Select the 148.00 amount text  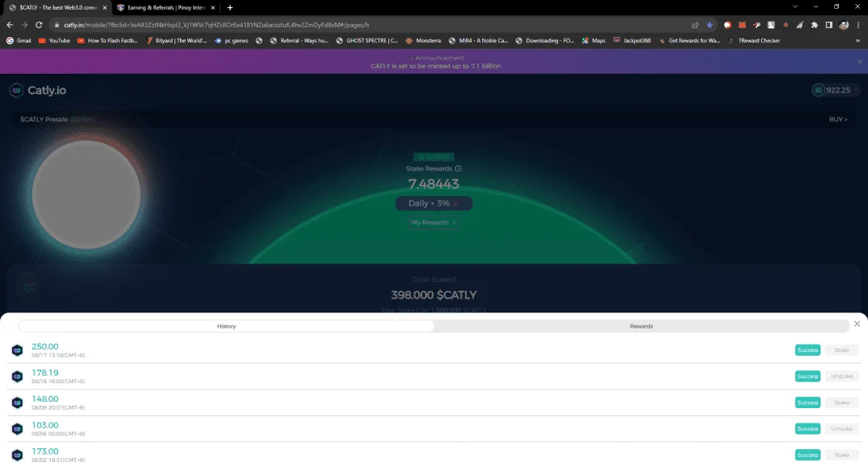[x=45, y=398]
